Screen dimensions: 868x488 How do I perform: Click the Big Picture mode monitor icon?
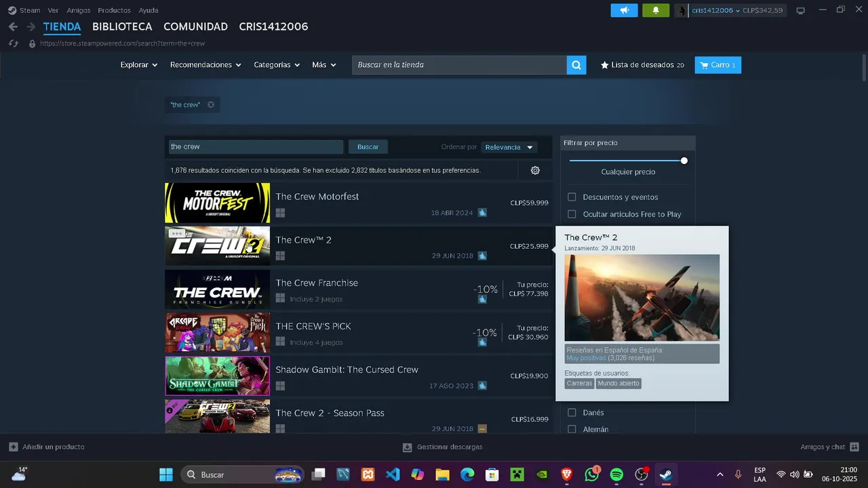click(800, 10)
